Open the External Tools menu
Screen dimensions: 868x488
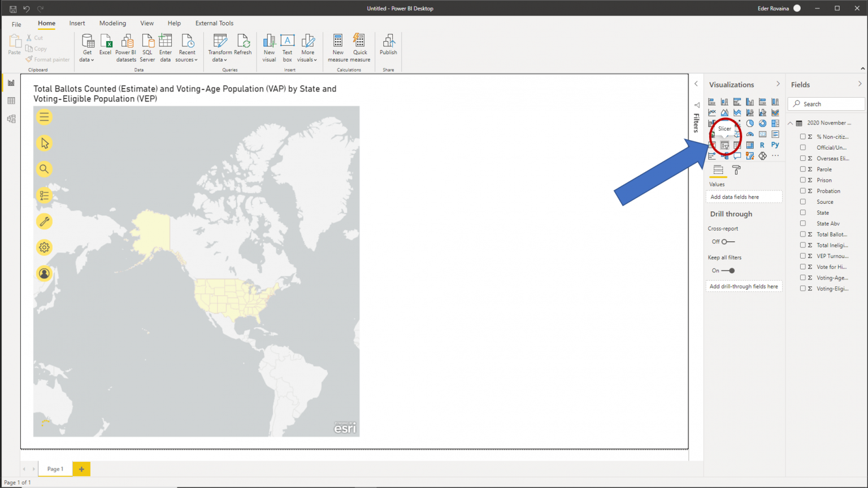[x=214, y=23]
